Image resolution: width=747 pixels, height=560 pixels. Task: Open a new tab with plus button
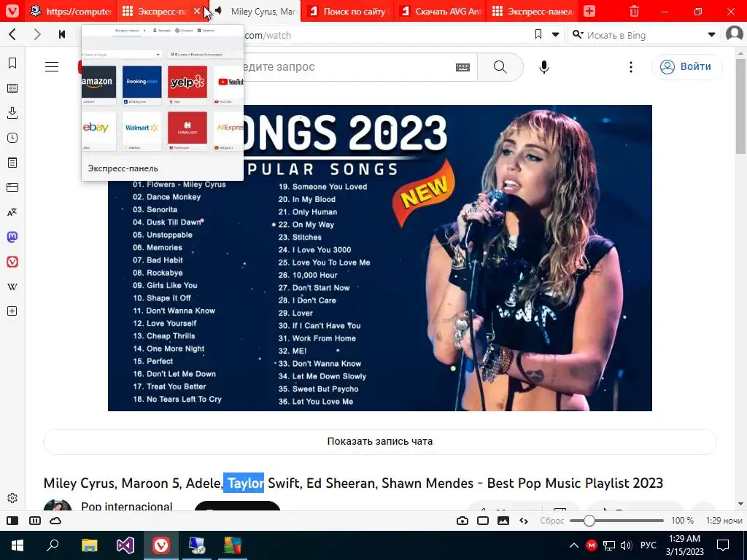(589, 11)
